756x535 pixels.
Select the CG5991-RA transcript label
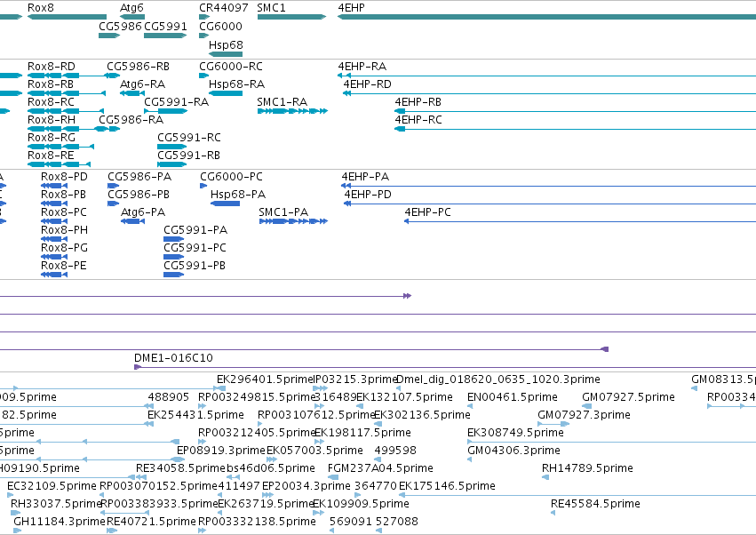coord(177,102)
